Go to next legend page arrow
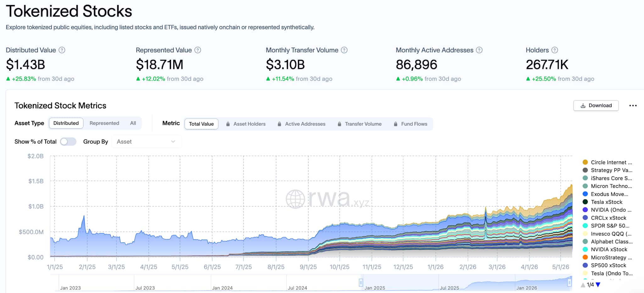 (x=598, y=285)
